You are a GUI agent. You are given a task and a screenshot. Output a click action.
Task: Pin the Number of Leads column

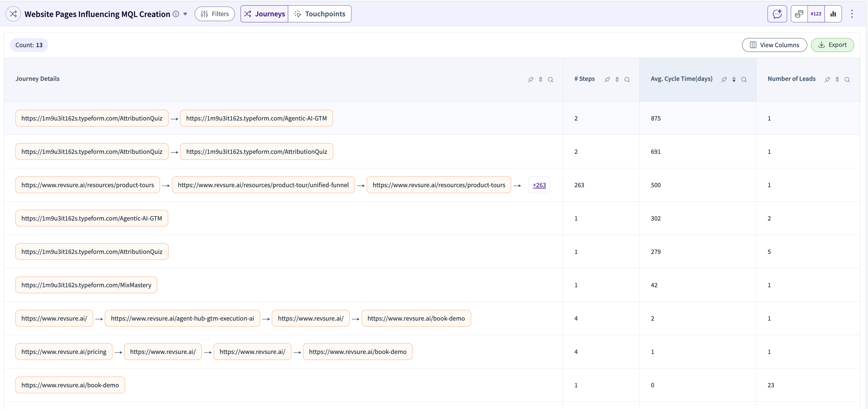coord(827,80)
